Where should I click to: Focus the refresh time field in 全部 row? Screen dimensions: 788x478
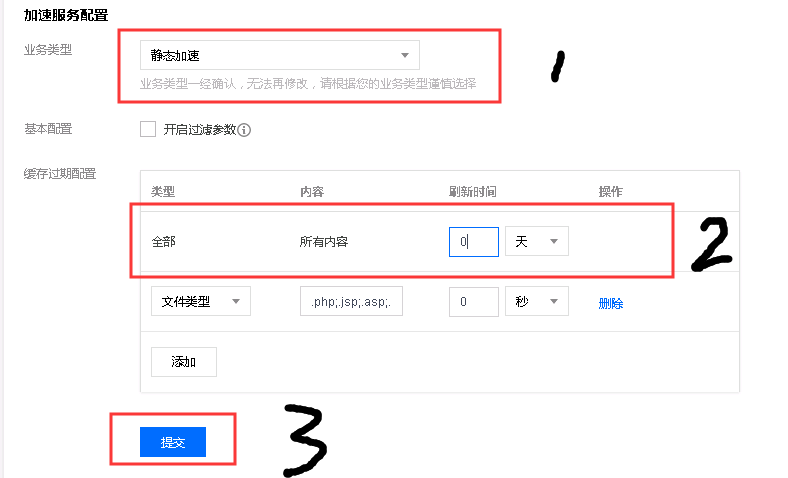point(473,241)
